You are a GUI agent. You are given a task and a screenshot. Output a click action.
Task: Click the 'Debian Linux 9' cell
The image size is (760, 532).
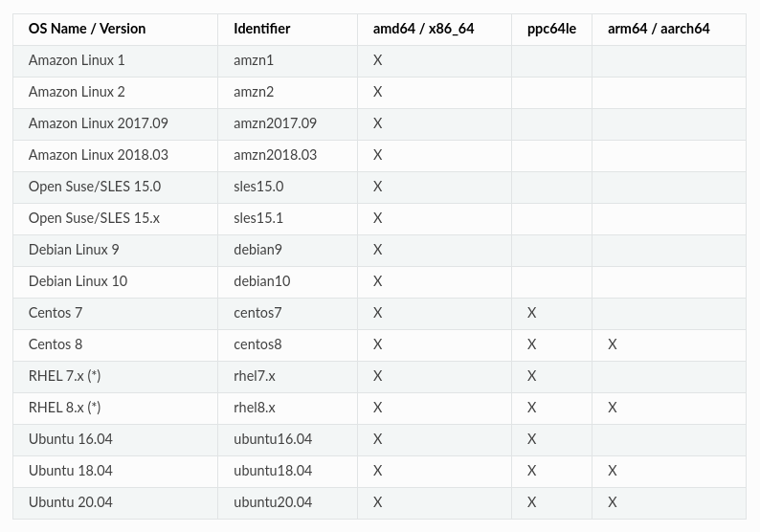coord(74,250)
